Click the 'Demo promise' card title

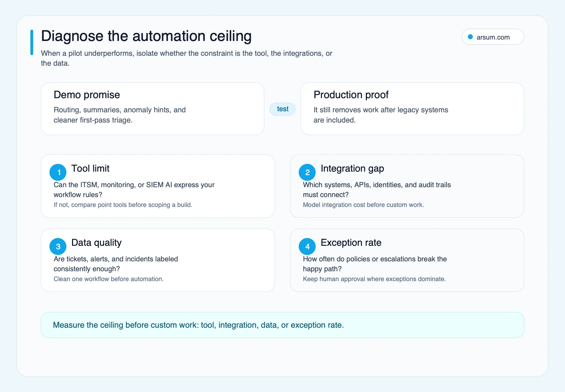click(x=87, y=95)
